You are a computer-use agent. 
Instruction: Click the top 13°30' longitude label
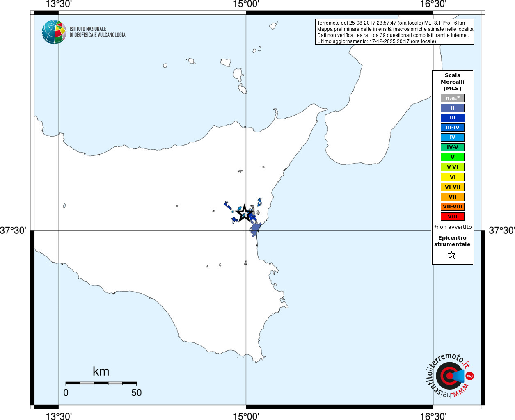tap(59, 5)
